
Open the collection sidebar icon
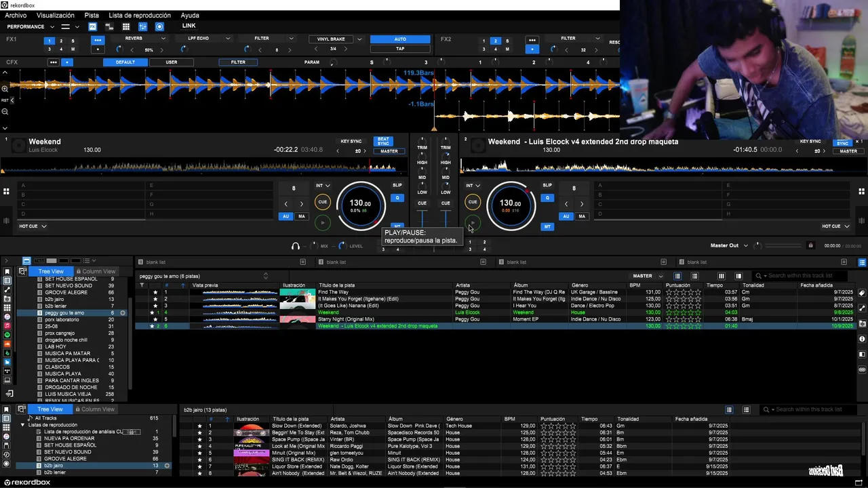tap(7, 281)
